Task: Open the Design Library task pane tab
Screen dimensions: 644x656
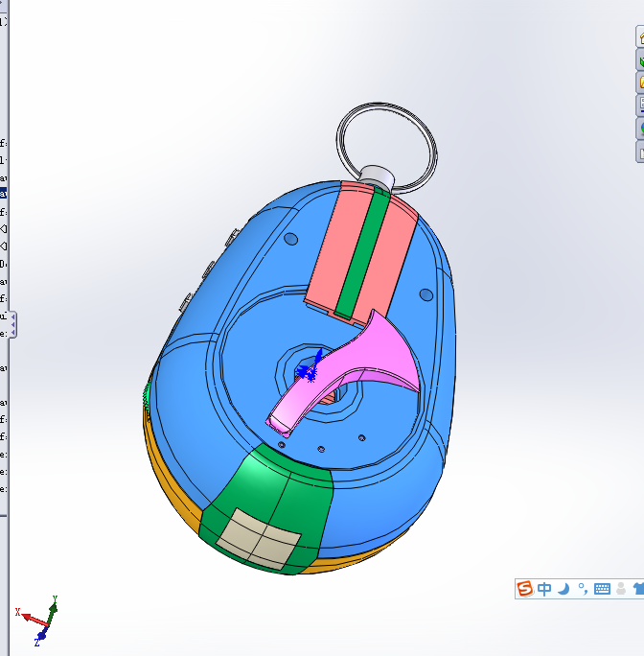Action: pyautogui.click(x=640, y=59)
